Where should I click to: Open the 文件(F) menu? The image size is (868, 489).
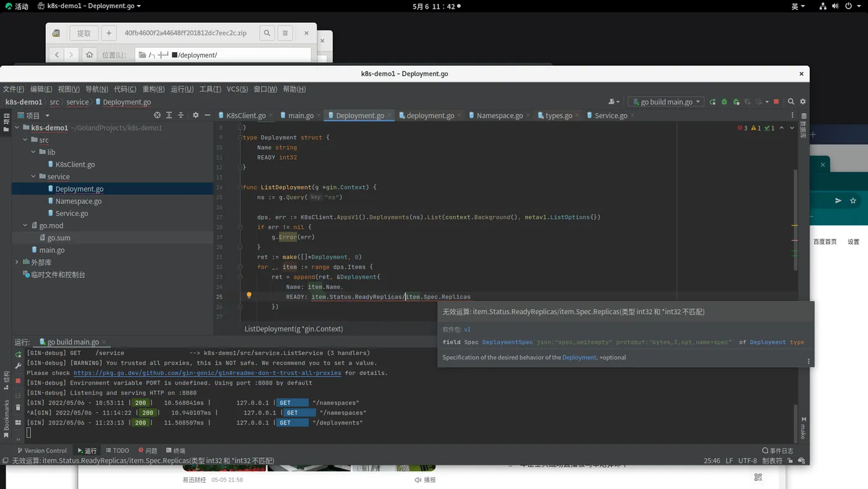(x=14, y=89)
